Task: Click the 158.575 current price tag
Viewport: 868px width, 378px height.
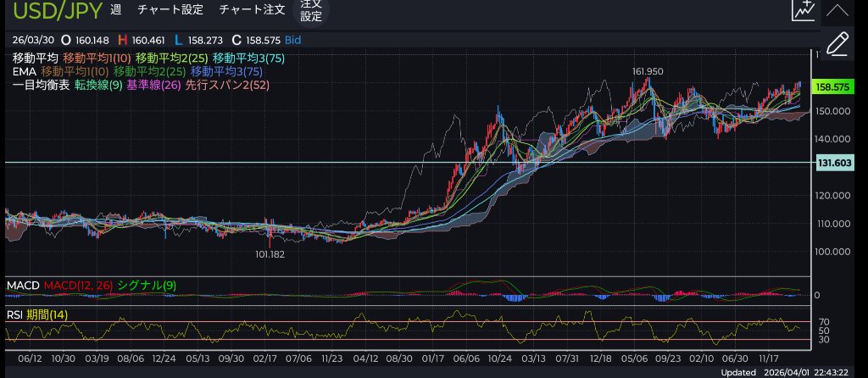Action: click(832, 87)
